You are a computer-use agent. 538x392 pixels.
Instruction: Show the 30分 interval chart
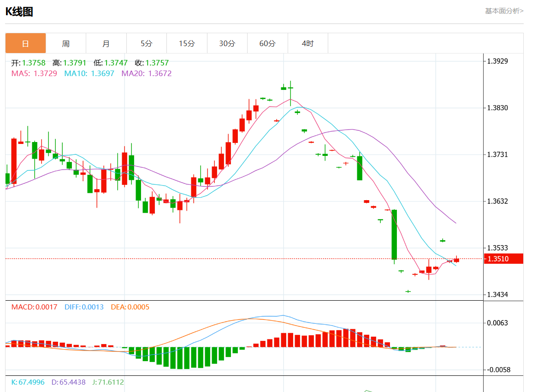point(227,43)
